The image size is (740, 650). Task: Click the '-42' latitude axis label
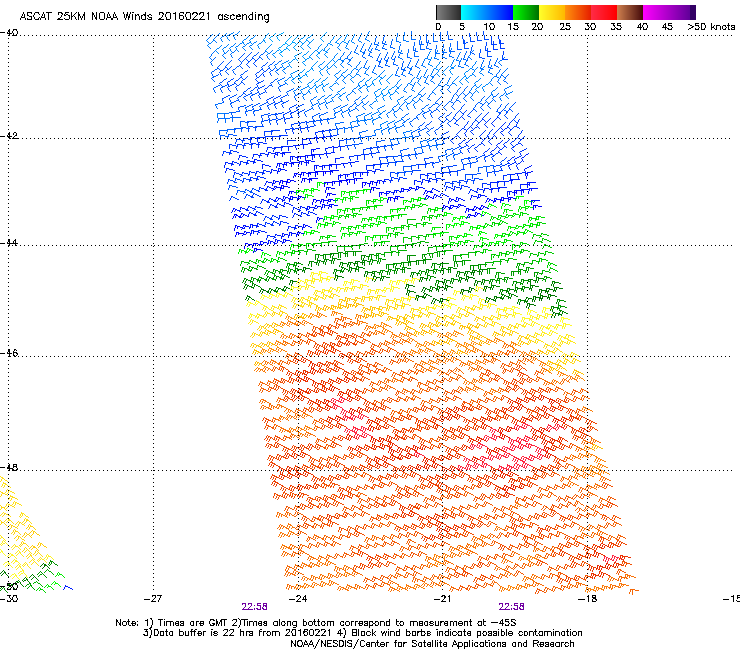pyautogui.click(x=9, y=136)
